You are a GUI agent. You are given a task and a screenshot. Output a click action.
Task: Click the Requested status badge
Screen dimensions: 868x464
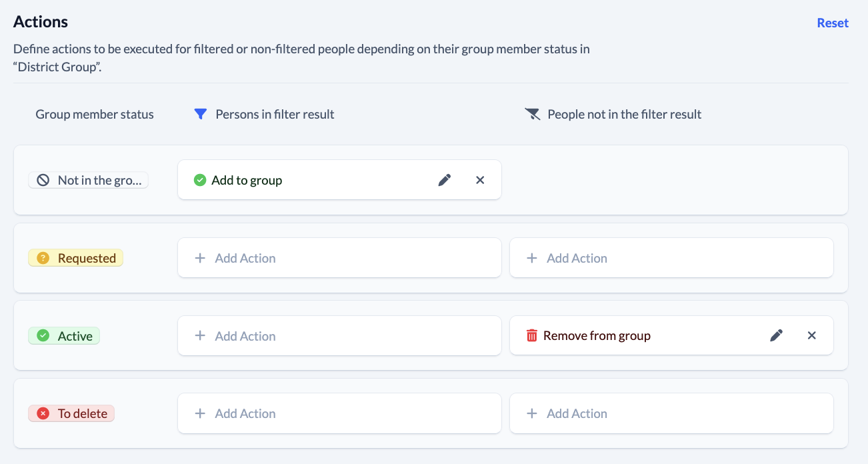coord(76,258)
